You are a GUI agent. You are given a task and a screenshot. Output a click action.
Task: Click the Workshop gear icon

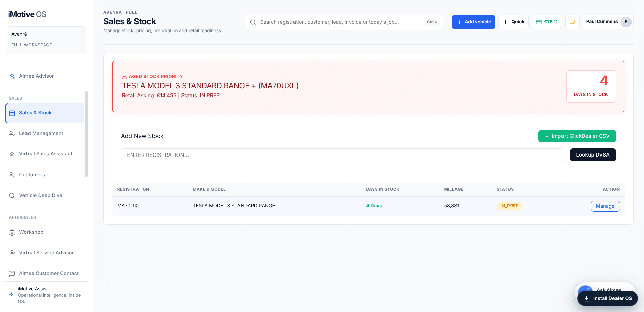click(12, 232)
